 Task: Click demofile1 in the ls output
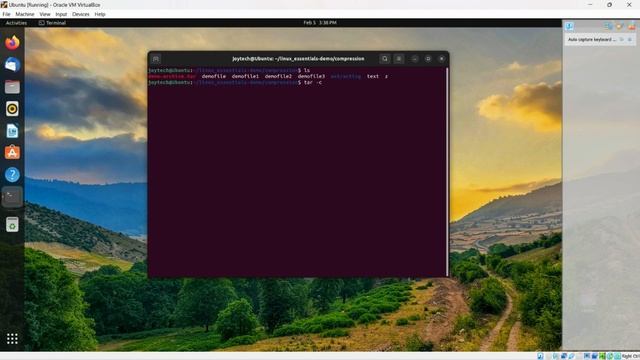[x=245, y=76]
